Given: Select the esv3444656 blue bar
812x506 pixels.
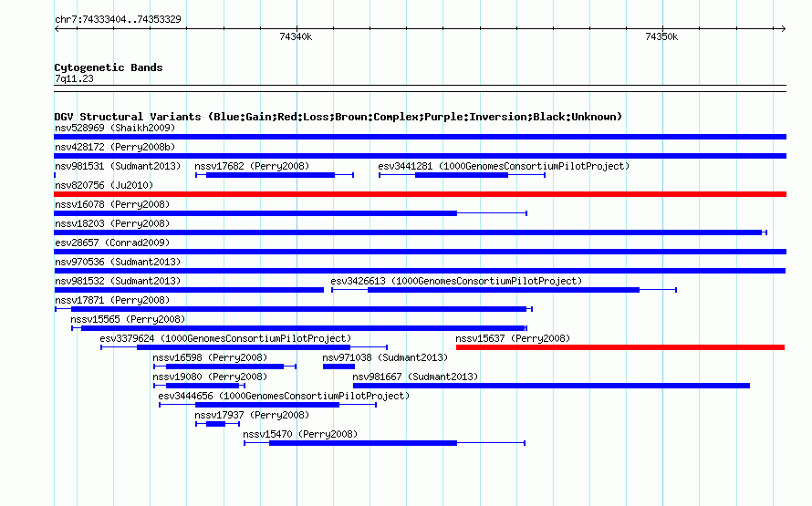Looking at the screenshot, I should 267,405.
